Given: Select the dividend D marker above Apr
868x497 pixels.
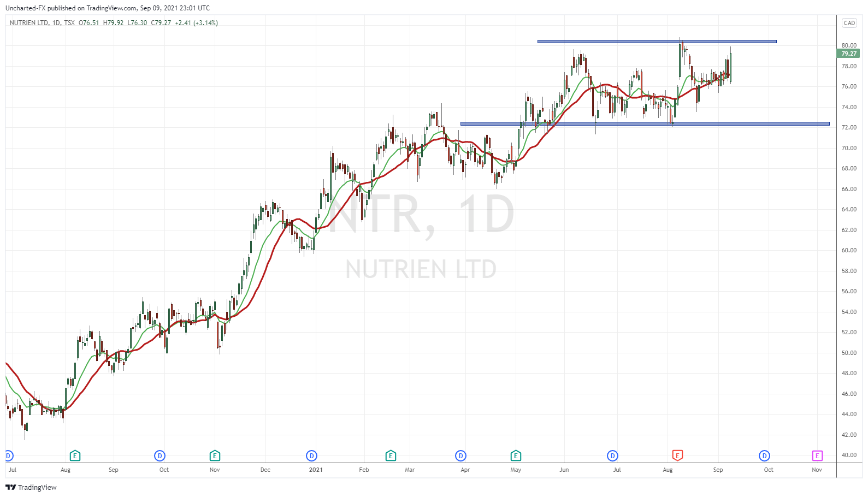Looking at the screenshot, I should (x=461, y=455).
